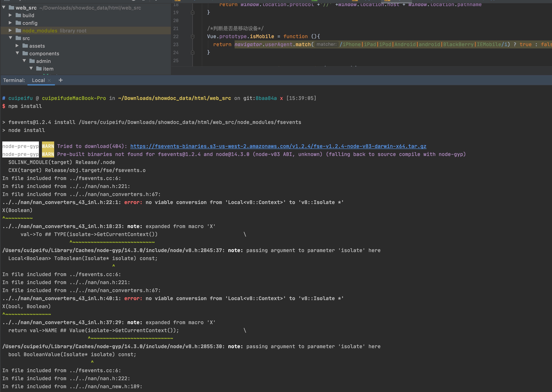This screenshot has width=552, height=392.
Task: Select the node_modules folder icon
Action: (18, 31)
